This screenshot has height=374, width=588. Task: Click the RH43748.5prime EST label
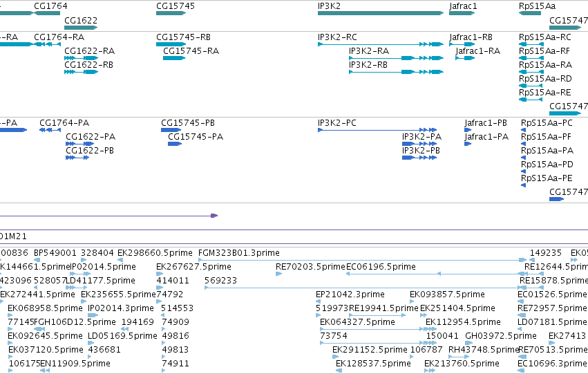[x=484, y=350]
